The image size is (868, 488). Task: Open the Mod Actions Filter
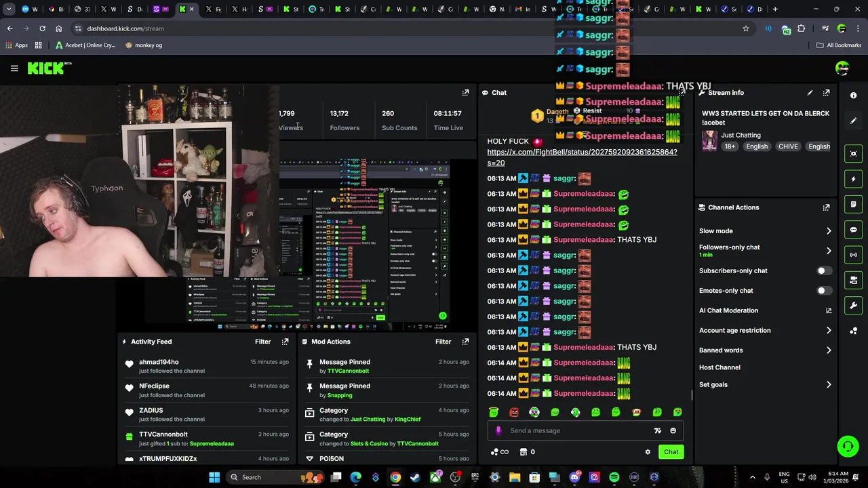(x=443, y=342)
